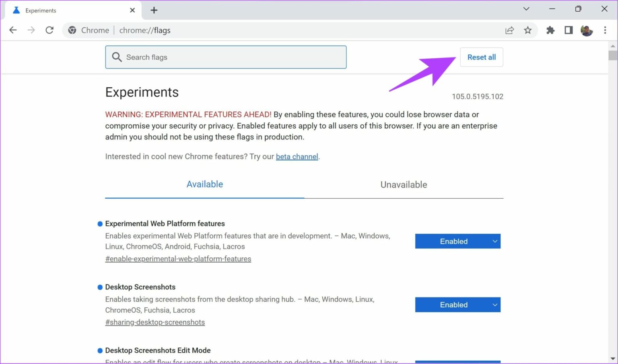618x364 pixels.
Task: Click the Reset all button
Action: pyautogui.click(x=482, y=57)
